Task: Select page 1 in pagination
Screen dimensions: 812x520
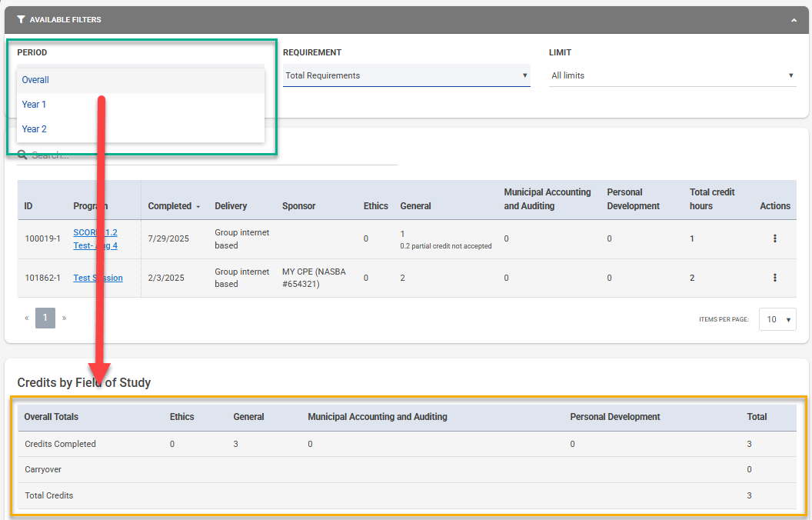Action: (x=45, y=318)
